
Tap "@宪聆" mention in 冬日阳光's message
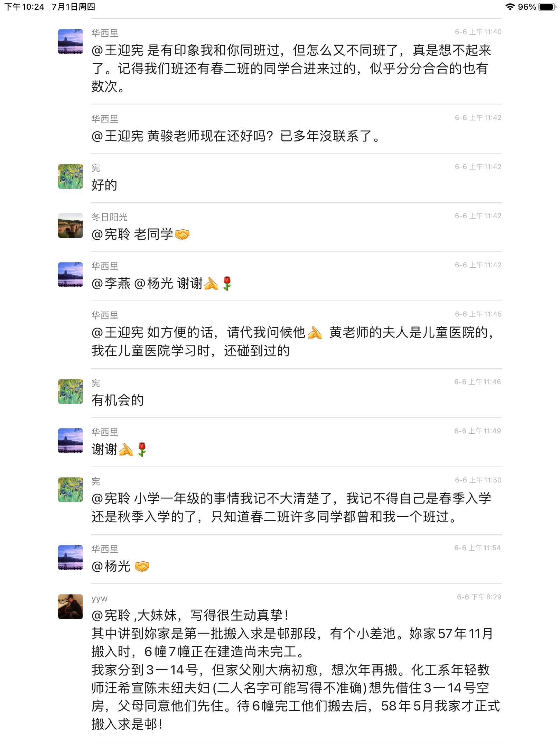point(111,234)
